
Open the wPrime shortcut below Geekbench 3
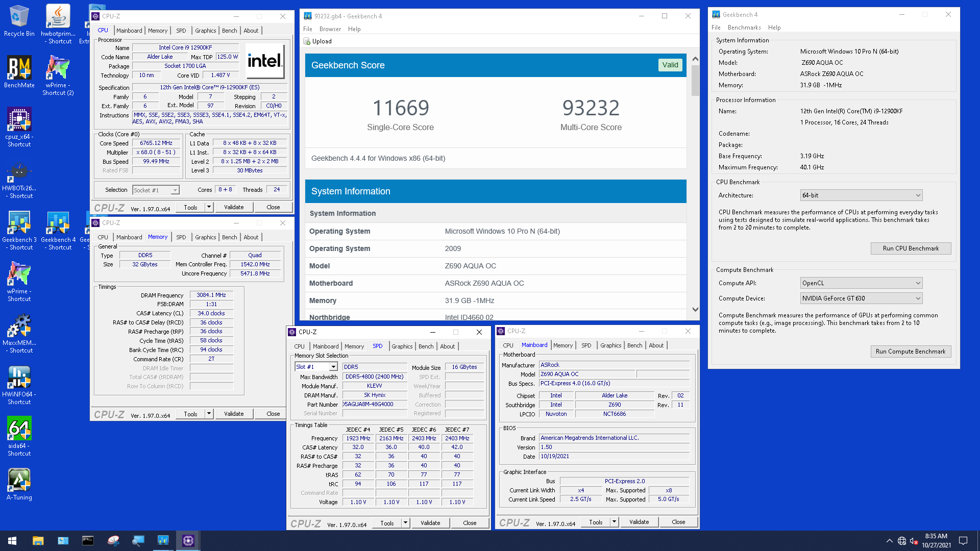(19, 282)
